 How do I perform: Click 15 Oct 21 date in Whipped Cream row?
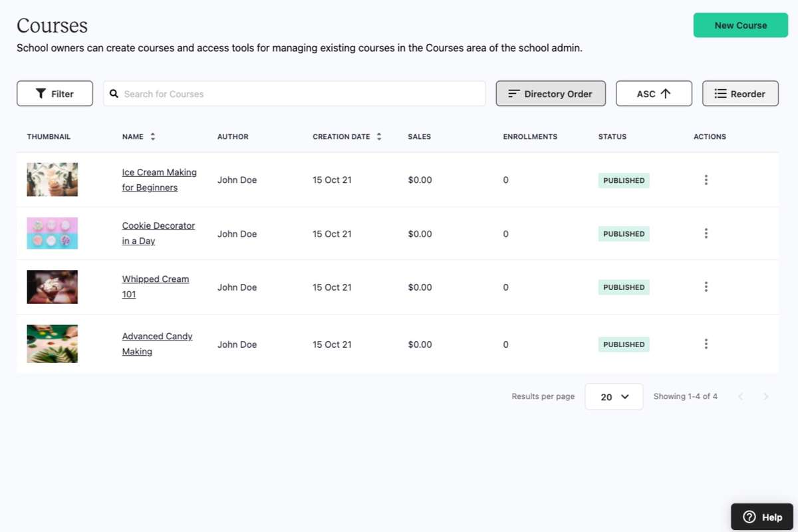coord(332,287)
